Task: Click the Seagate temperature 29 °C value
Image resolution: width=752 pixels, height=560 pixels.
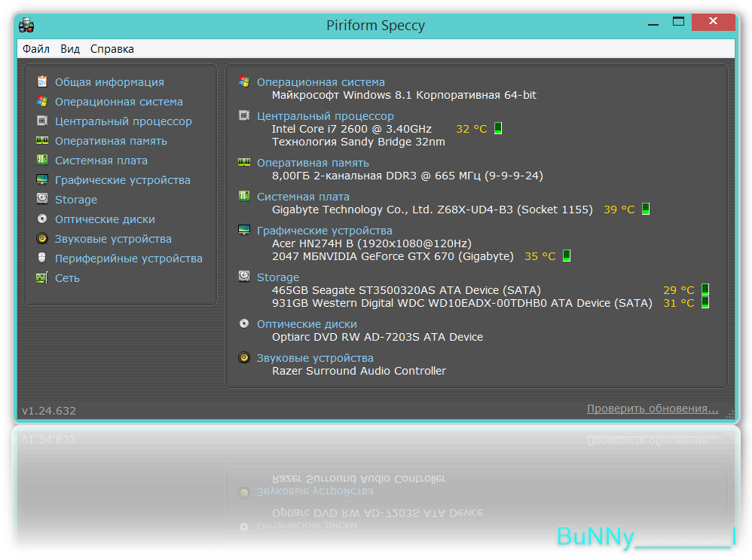Action: click(679, 290)
